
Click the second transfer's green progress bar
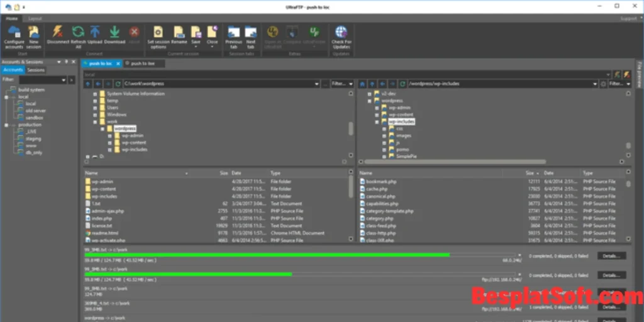pyautogui.click(x=188, y=274)
